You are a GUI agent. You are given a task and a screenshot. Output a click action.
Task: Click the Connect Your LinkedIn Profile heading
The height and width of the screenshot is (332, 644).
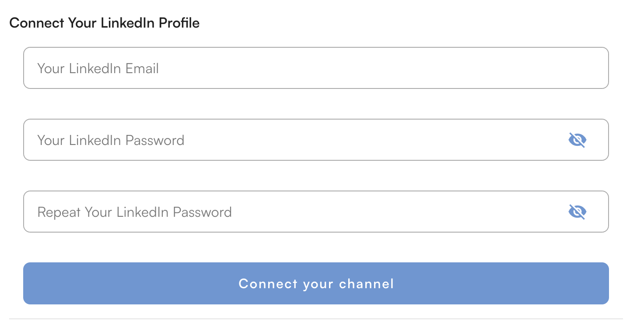point(105,22)
